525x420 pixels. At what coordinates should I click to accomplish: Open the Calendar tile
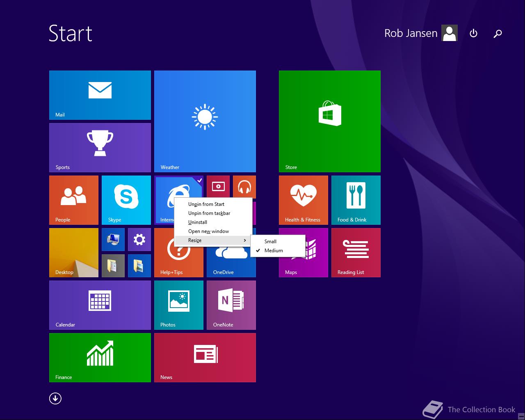click(100, 305)
